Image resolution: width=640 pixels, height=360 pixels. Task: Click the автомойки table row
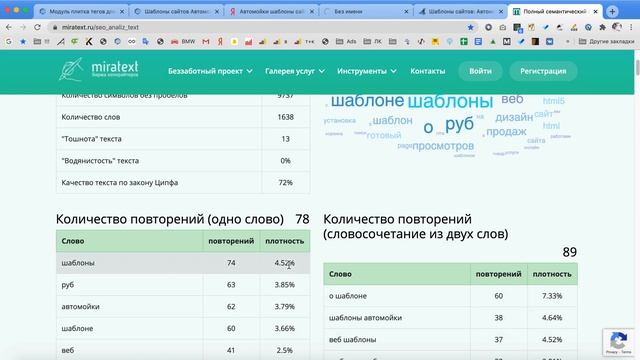coord(183,307)
